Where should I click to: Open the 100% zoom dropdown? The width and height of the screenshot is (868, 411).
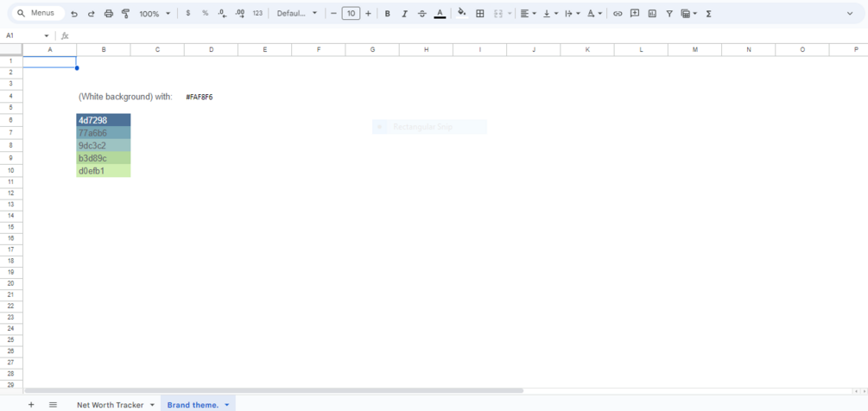[x=155, y=14]
